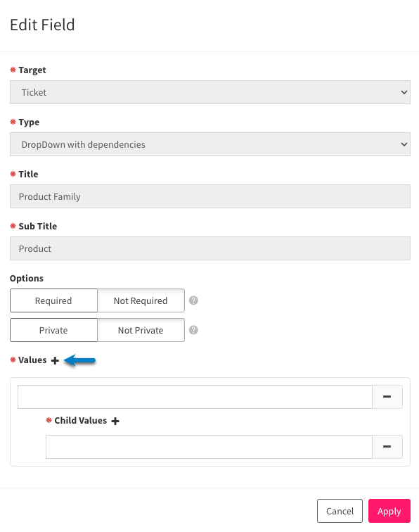419x532 pixels.
Task: Open the help icon next to Not Required
Action: point(193,300)
